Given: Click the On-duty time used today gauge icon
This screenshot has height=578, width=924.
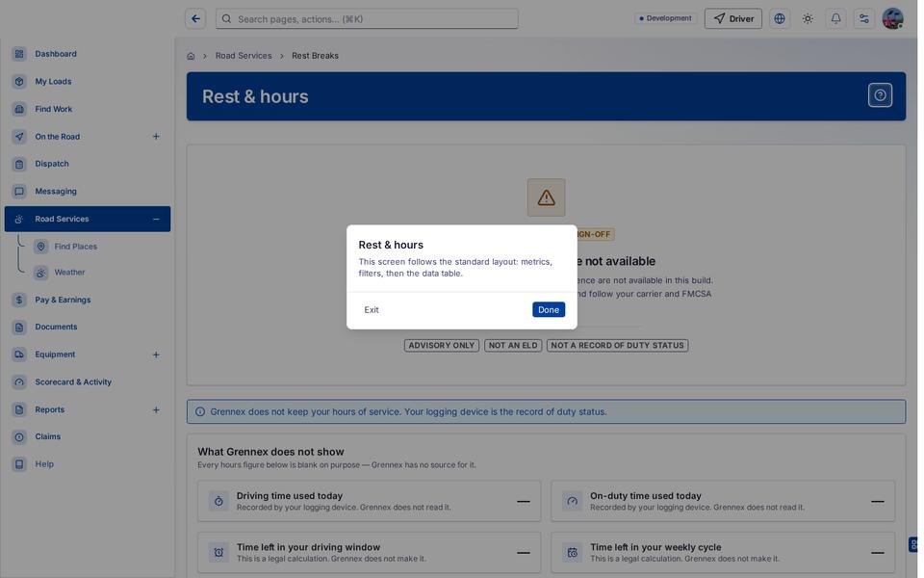Looking at the screenshot, I should pos(572,501).
